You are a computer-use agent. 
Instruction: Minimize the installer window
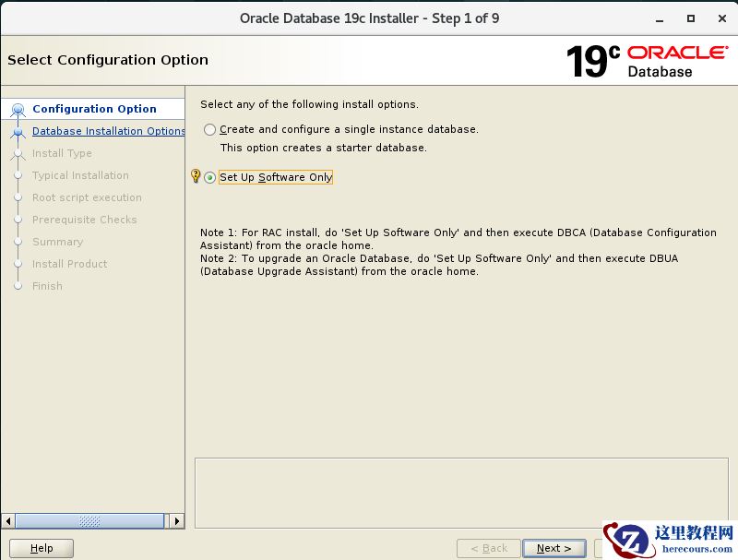pyautogui.click(x=660, y=18)
